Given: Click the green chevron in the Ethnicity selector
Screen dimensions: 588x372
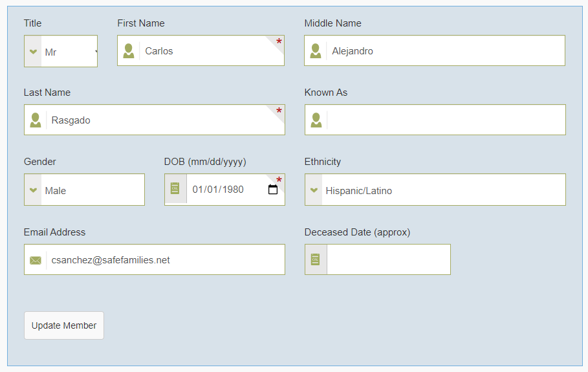Looking at the screenshot, I should (314, 190).
